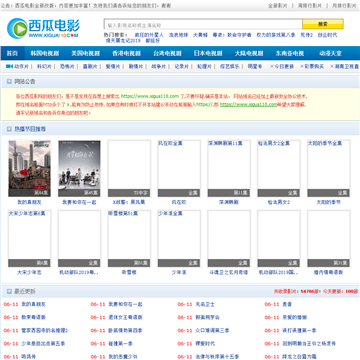Open the 科幻片 category link
The height and width of the screenshot is (360, 360).
pos(44,66)
